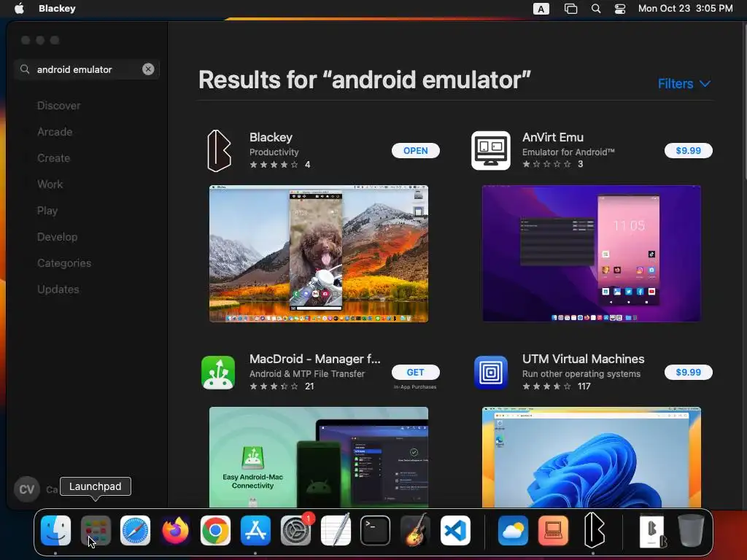Click the MacDroid app icon

pyautogui.click(x=218, y=373)
